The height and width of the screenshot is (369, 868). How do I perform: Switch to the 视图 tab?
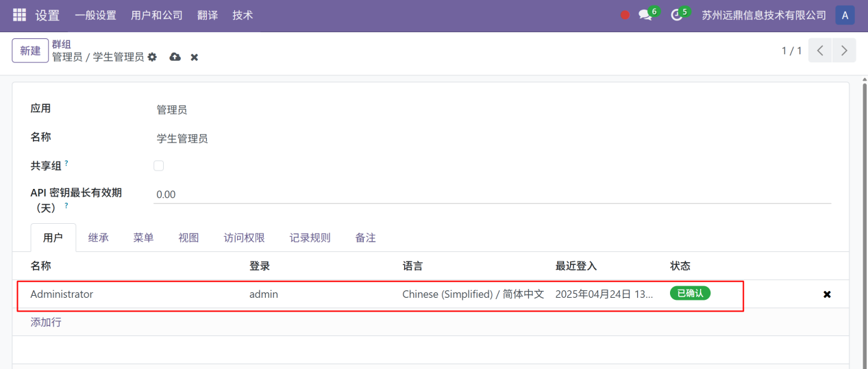click(188, 238)
